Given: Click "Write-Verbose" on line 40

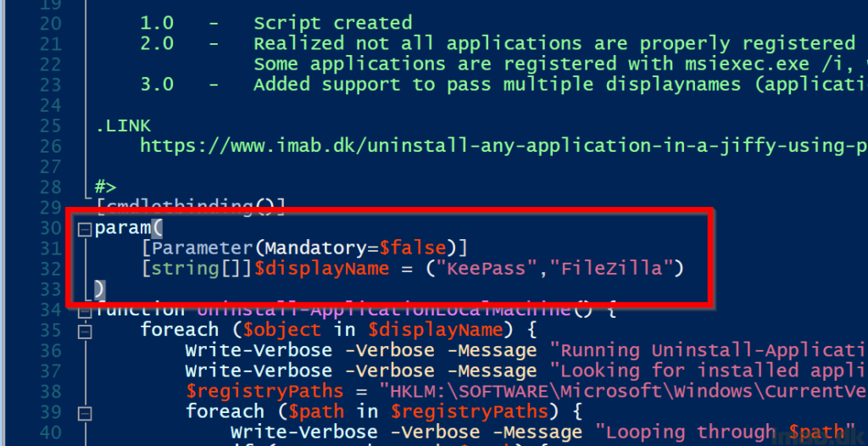Looking at the screenshot, I should (x=304, y=432).
